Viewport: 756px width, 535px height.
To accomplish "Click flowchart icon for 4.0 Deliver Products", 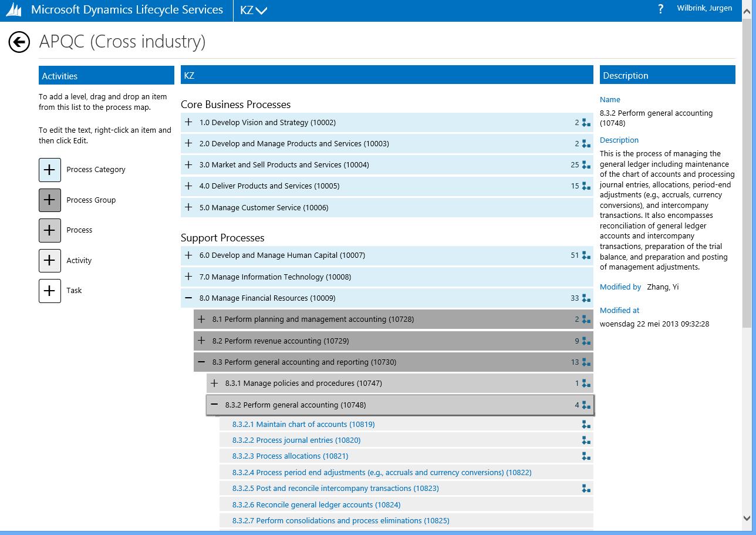I will pos(586,186).
